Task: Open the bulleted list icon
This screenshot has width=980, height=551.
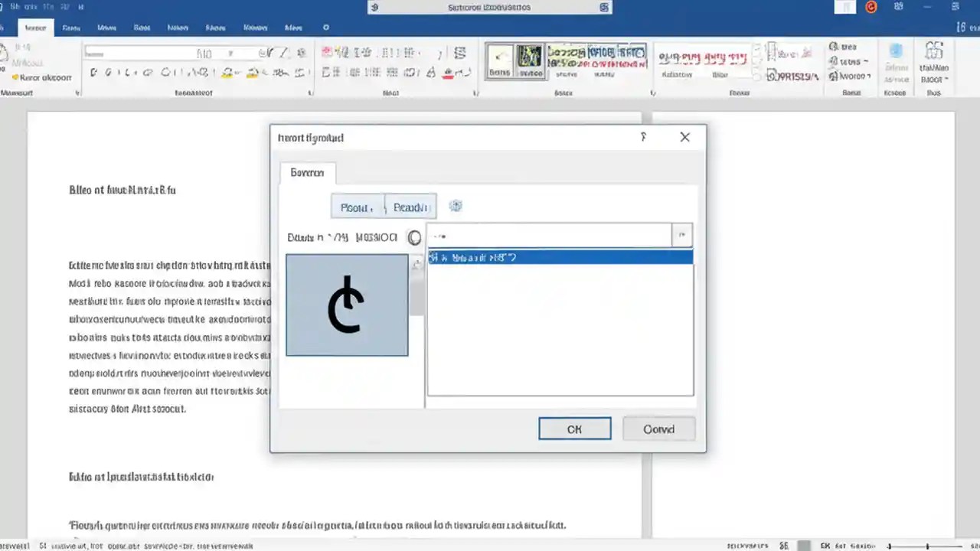Action: click(328, 51)
